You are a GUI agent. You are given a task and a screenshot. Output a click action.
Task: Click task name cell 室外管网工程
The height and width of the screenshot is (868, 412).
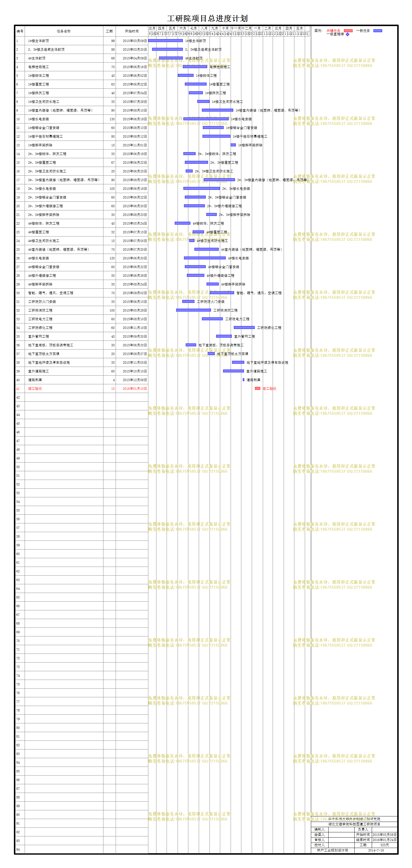tap(64, 336)
